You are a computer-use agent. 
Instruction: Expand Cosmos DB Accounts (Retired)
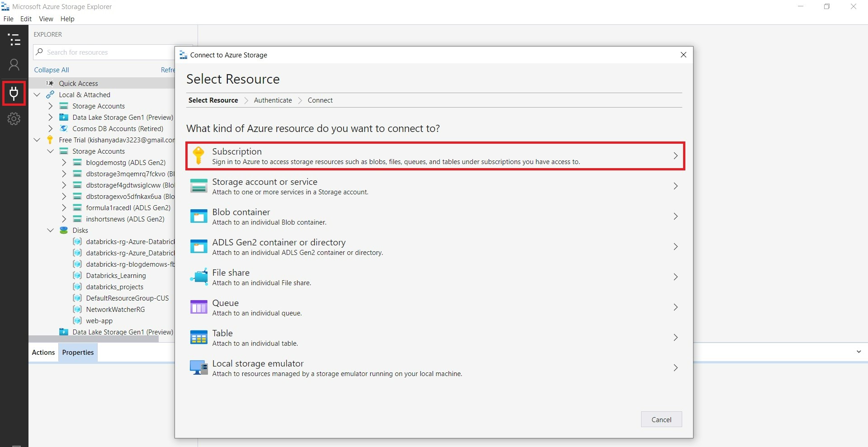pyautogui.click(x=51, y=128)
